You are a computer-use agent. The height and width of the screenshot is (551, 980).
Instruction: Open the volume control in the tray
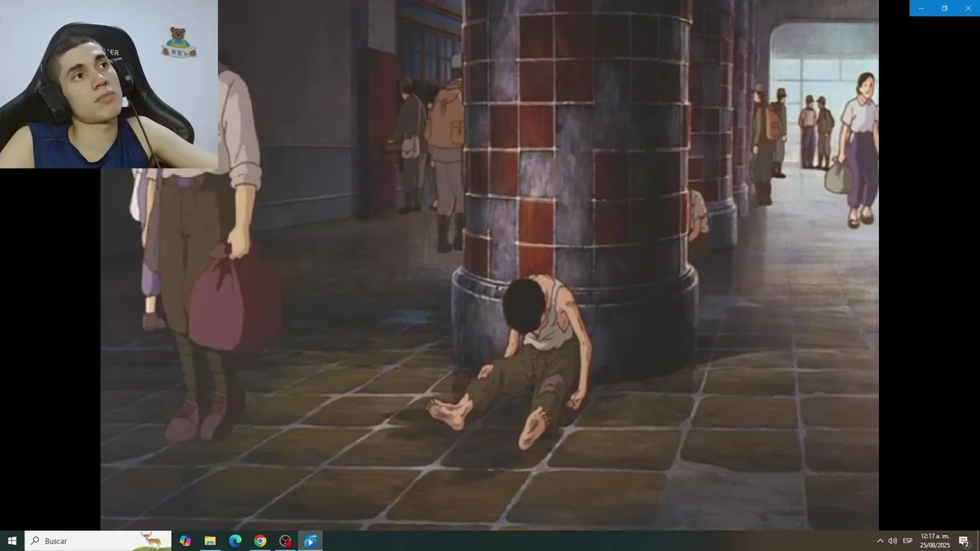click(893, 541)
